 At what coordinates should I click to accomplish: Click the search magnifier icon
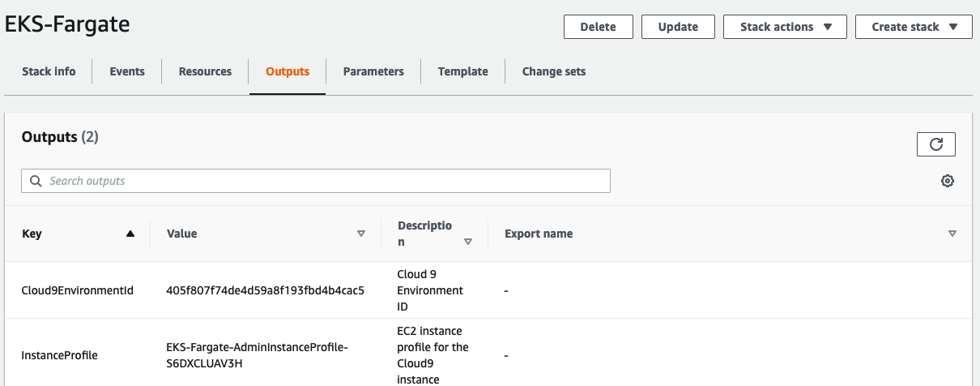tap(36, 181)
